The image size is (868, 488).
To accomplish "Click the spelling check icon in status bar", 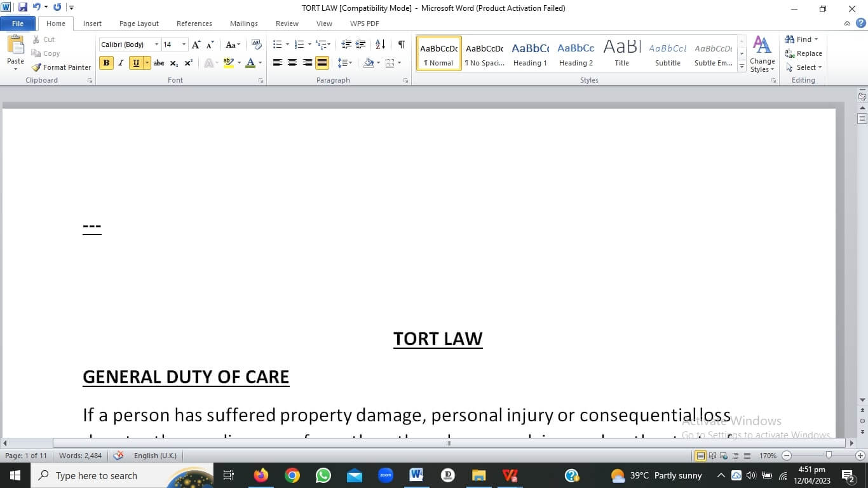I will (x=118, y=456).
